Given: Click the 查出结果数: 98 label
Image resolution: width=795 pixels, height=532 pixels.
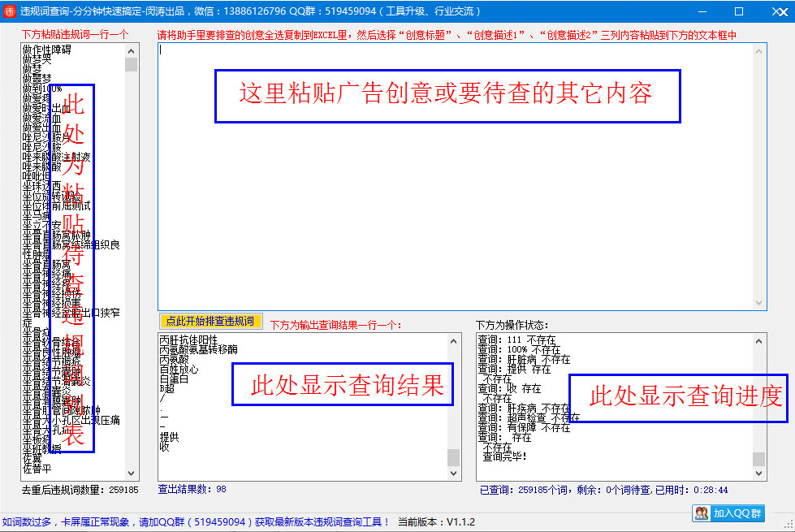Looking at the screenshot, I should click(192, 490).
